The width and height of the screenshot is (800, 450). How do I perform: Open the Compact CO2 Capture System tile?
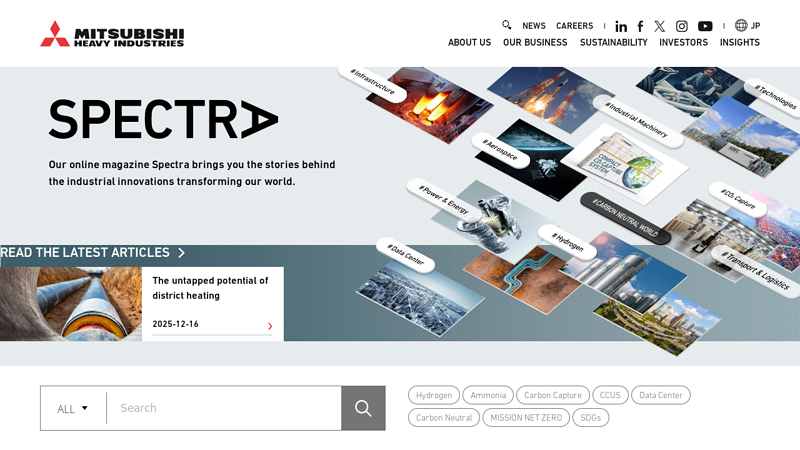tap(625, 164)
